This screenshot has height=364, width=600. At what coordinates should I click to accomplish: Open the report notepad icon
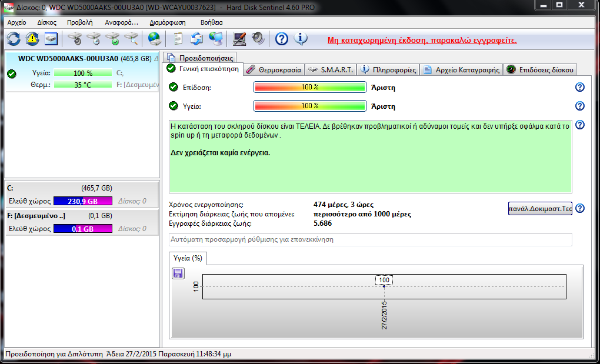pos(178,38)
